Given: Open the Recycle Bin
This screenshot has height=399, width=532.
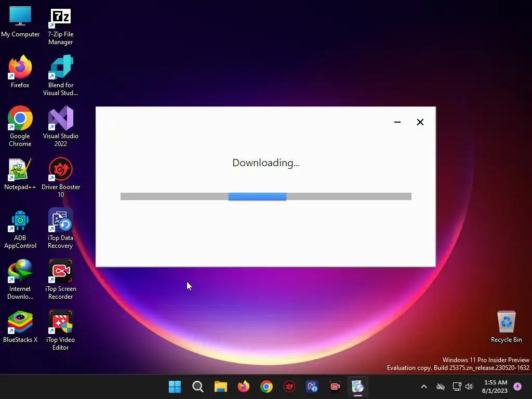Looking at the screenshot, I should coord(506,327).
